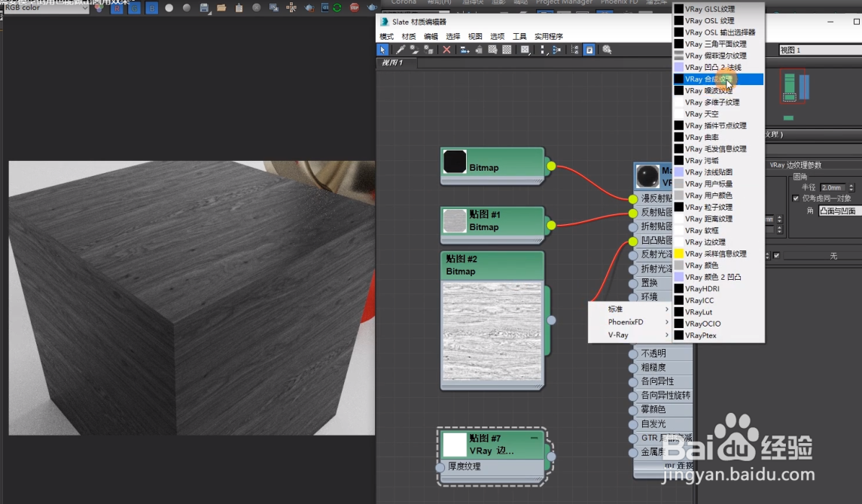Delete selected node with red X icon
The image size is (862, 504).
[x=446, y=50]
